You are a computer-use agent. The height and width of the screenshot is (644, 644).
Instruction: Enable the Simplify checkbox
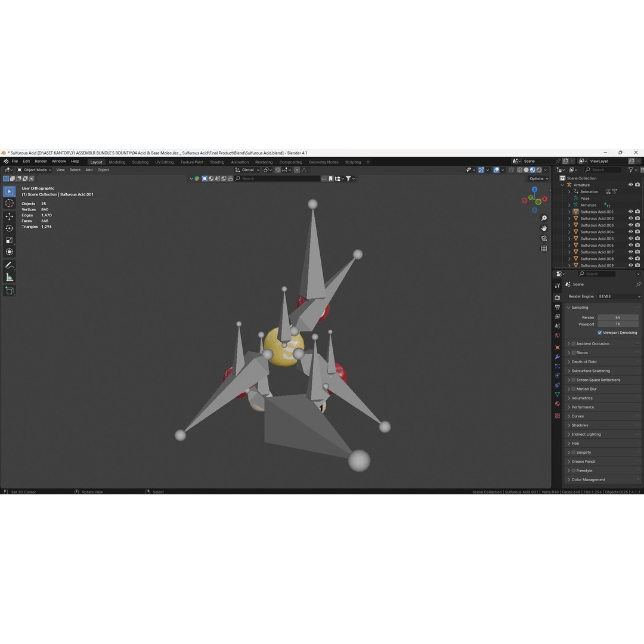click(x=574, y=452)
